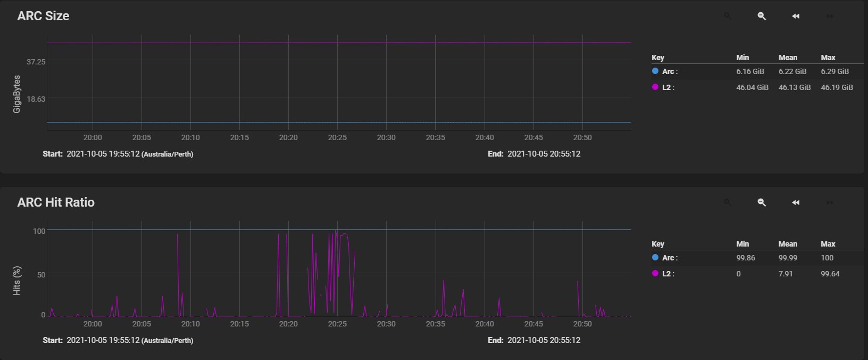Click the 18.63 GigaBytes axis label
The height and width of the screenshot is (360, 868).
tap(36, 99)
